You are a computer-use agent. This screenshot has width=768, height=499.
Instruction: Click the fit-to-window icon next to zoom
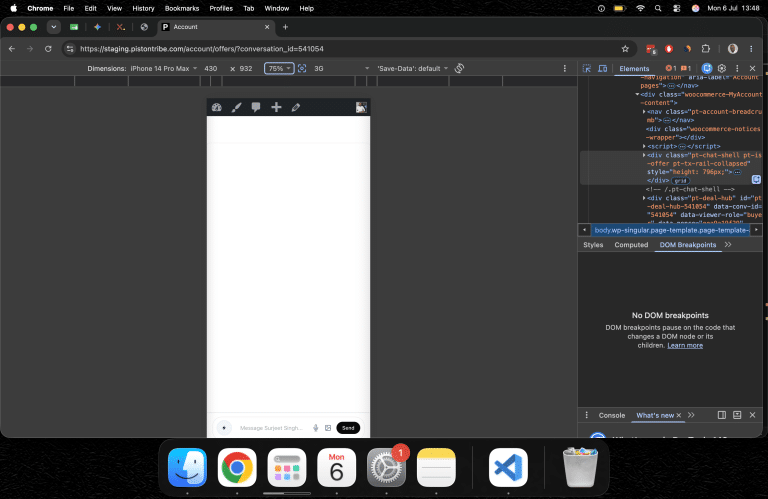point(302,69)
